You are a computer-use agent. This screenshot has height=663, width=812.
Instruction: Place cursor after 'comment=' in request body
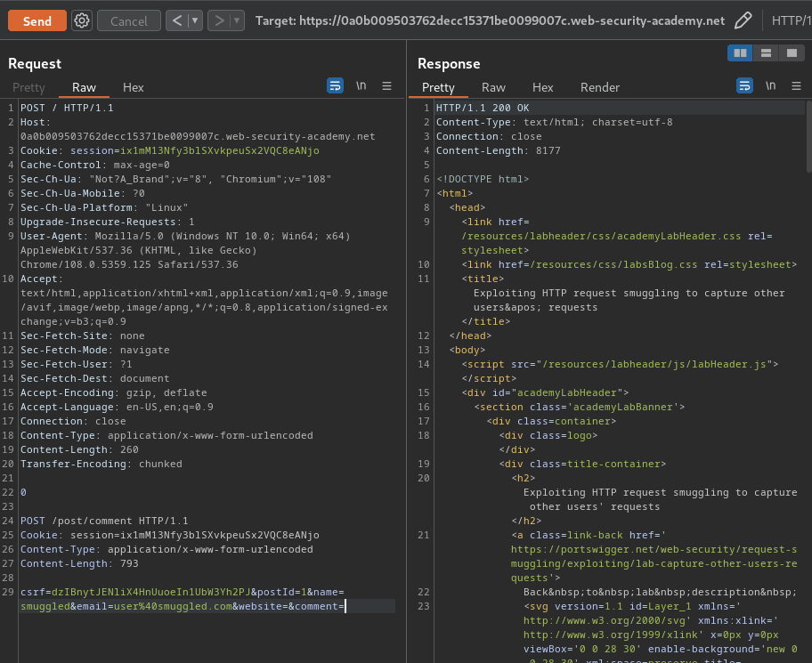click(345, 606)
